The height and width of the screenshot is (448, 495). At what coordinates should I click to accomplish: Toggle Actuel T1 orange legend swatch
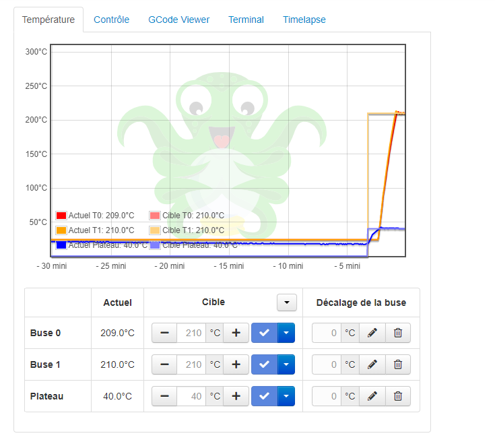coord(61,230)
